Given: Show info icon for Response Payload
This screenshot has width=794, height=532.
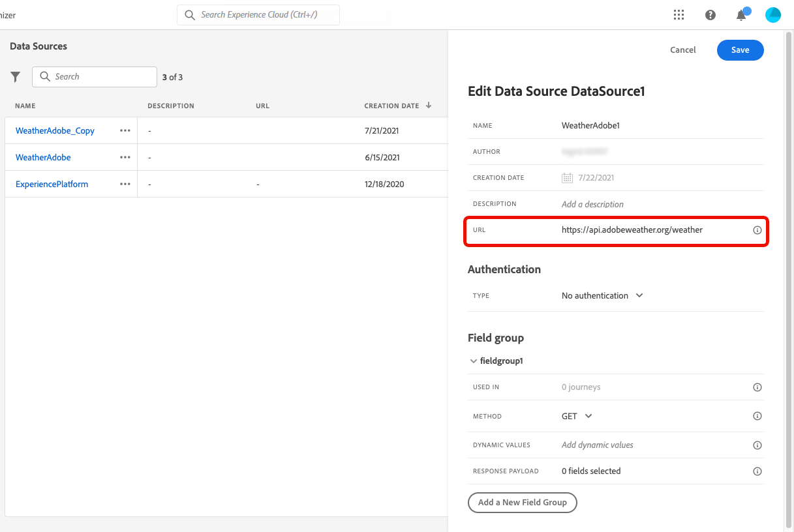Looking at the screenshot, I should click(757, 471).
